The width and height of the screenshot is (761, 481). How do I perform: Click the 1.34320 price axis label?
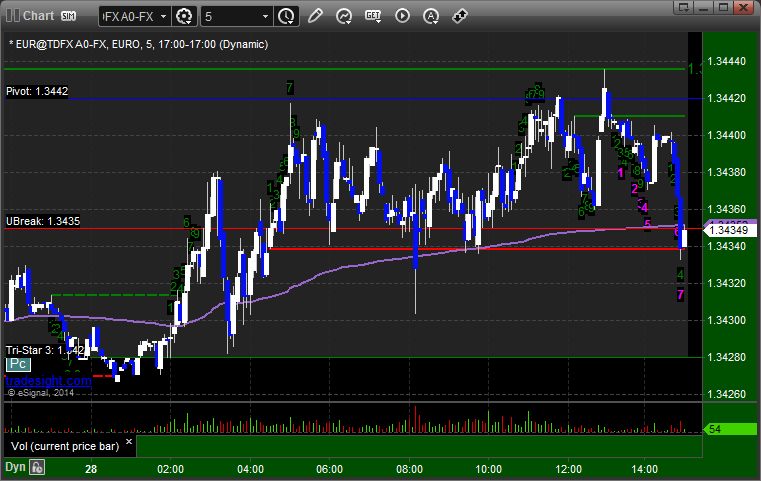pyautogui.click(x=727, y=283)
